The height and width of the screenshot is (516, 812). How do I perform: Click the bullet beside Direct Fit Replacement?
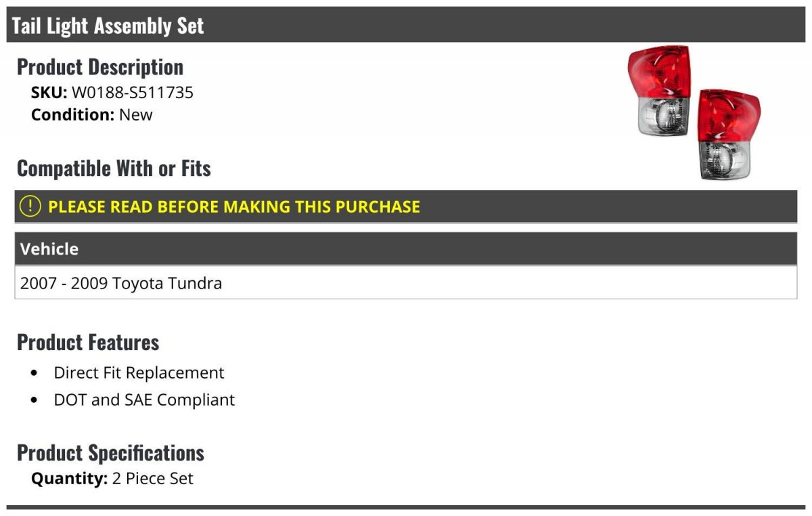point(35,374)
